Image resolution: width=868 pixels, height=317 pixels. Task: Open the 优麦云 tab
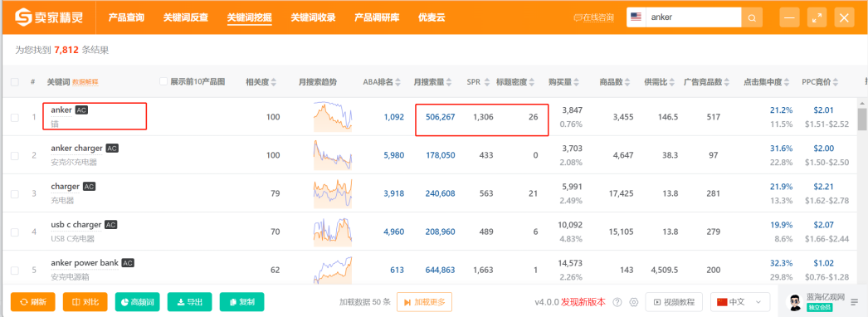(432, 17)
